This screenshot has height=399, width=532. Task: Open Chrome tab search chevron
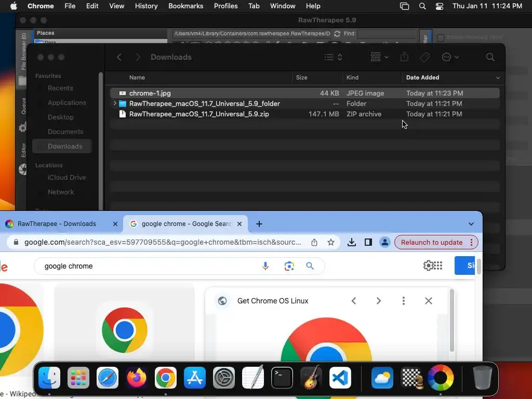pyautogui.click(x=471, y=224)
